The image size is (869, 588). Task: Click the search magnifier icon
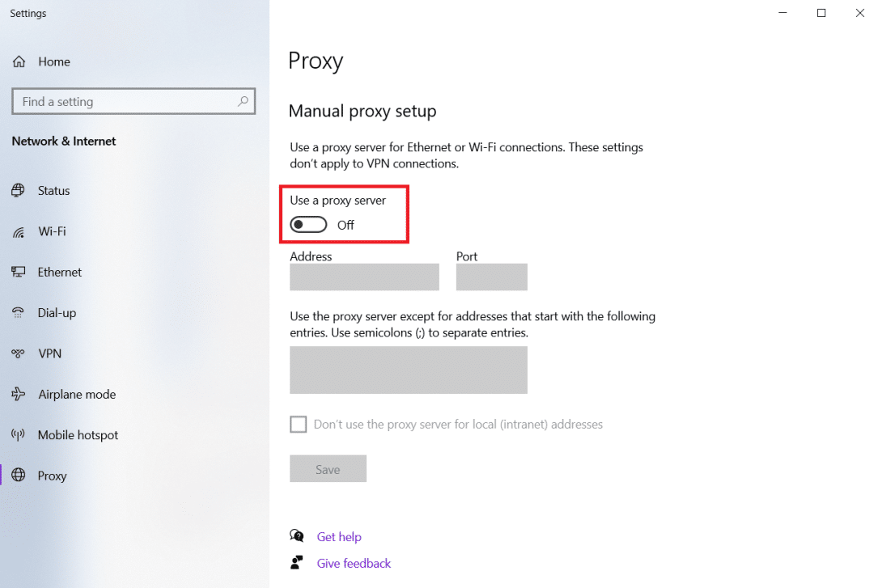tap(243, 101)
